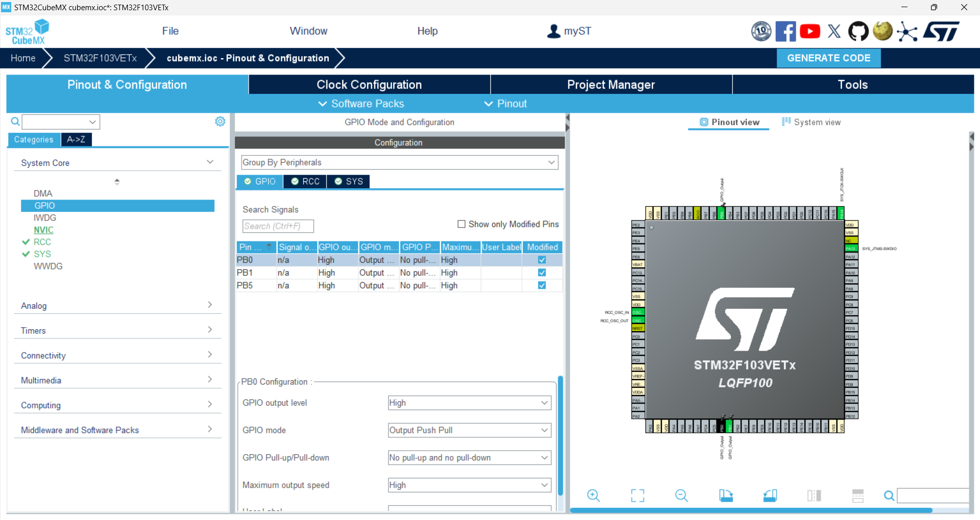Click the horizontal split view icon
Screen dimensions: 980x520
click(858, 495)
